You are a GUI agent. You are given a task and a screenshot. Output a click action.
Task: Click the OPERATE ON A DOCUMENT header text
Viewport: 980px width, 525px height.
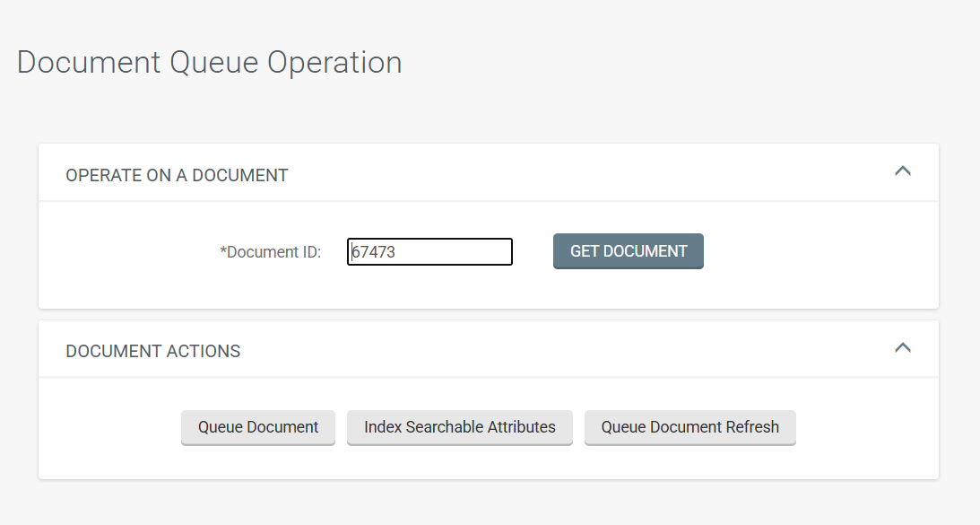[x=177, y=175]
